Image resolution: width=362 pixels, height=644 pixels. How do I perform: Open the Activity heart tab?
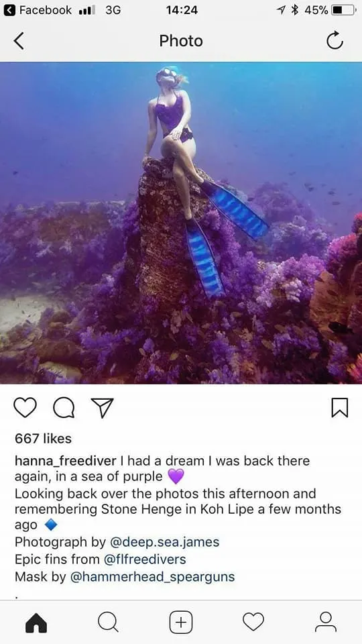pos(253,622)
